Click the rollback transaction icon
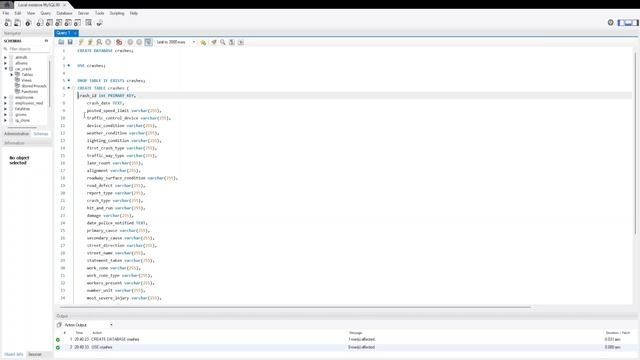This screenshot has height=360, width=640. 139,42
